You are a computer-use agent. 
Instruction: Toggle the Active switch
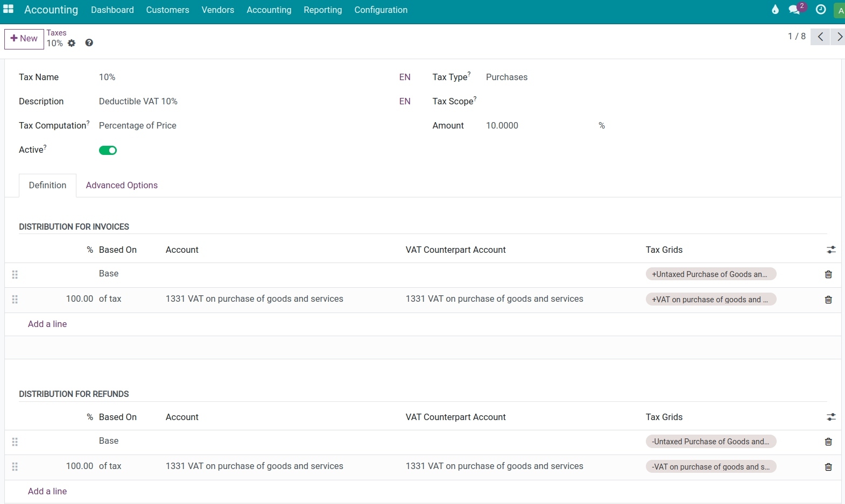tap(108, 150)
